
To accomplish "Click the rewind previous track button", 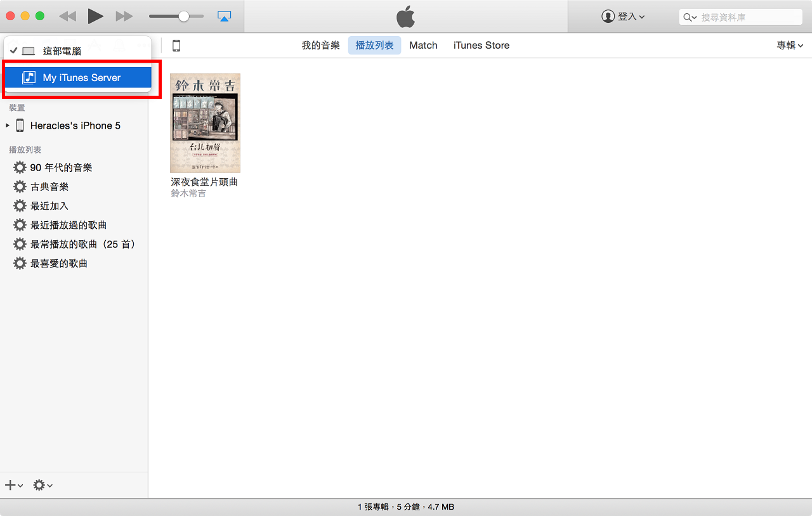I will point(67,16).
